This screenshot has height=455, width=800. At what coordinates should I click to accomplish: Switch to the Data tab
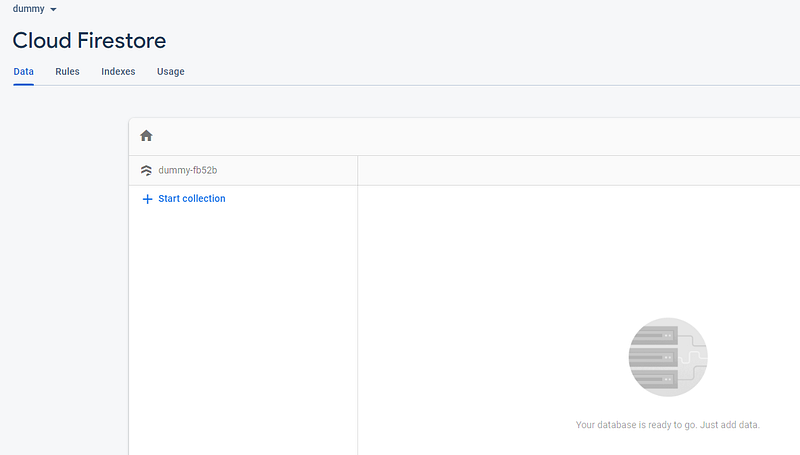pos(23,71)
